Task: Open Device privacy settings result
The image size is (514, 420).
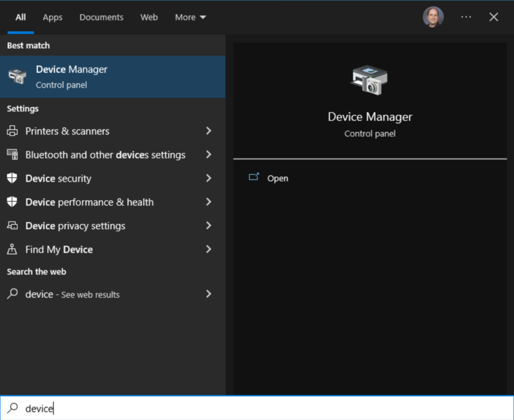Action: click(113, 226)
